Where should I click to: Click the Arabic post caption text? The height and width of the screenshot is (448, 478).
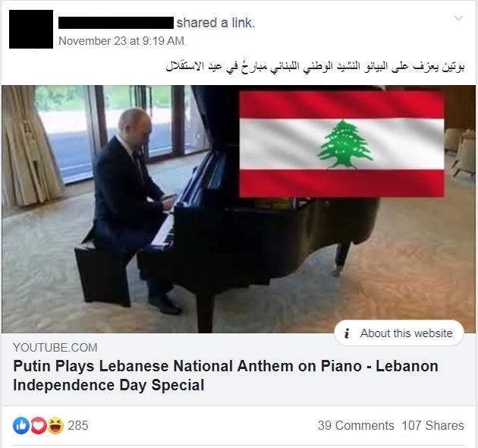coord(315,67)
